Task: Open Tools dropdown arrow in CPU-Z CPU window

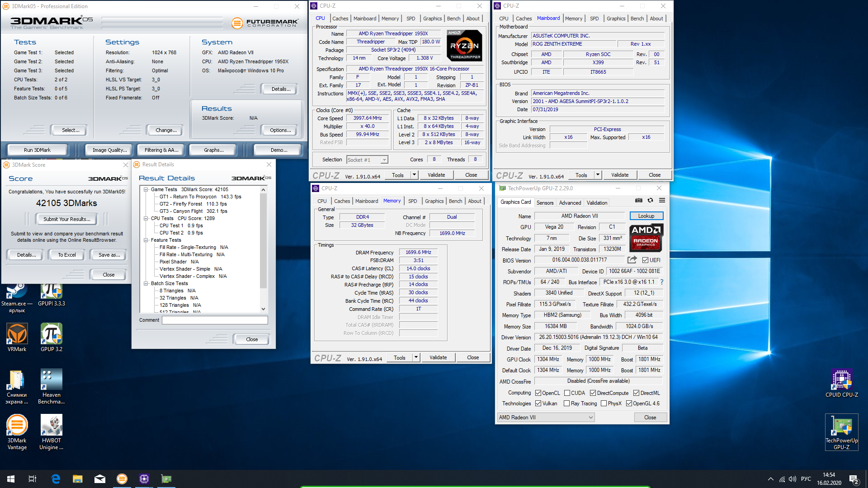Action: [414, 175]
